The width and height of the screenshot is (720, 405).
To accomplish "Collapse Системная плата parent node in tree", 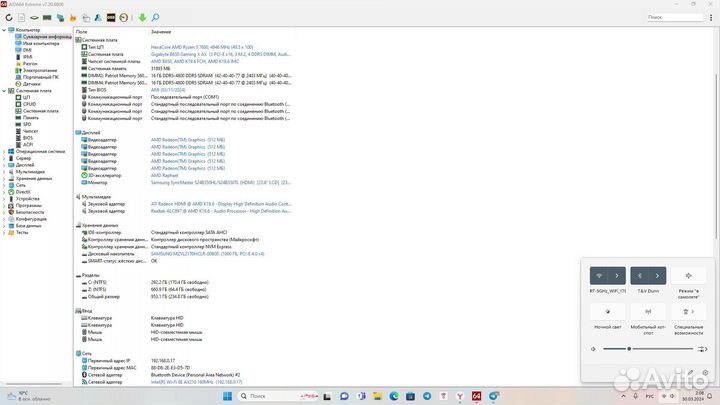I will 4,91.
